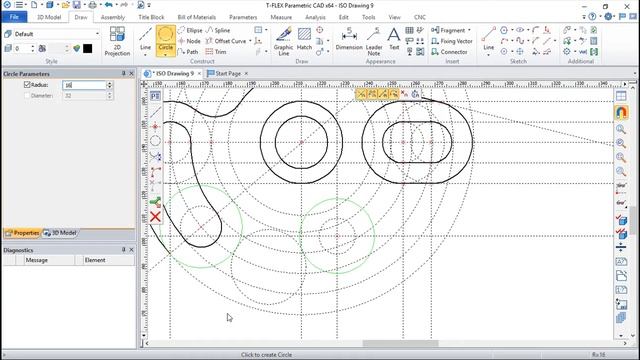This screenshot has height=360, width=640.
Task: Expand the Offset Curve dropdown arrow
Action: pos(250,41)
